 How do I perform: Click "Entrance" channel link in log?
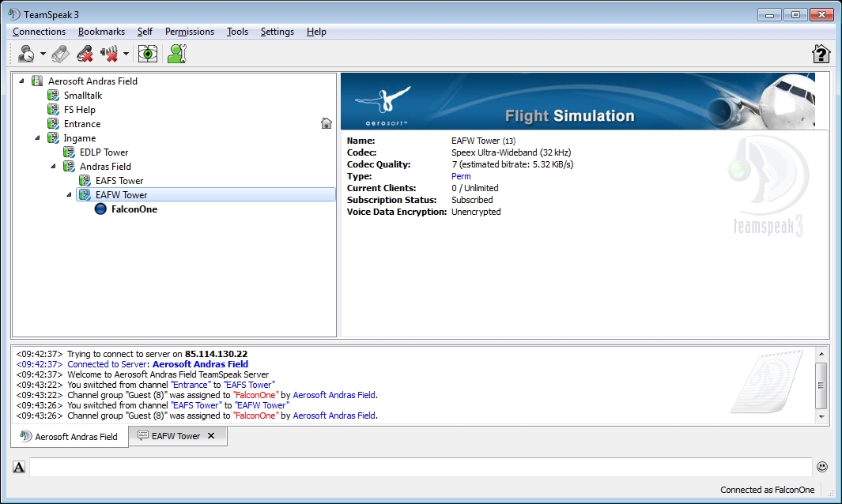(x=190, y=384)
